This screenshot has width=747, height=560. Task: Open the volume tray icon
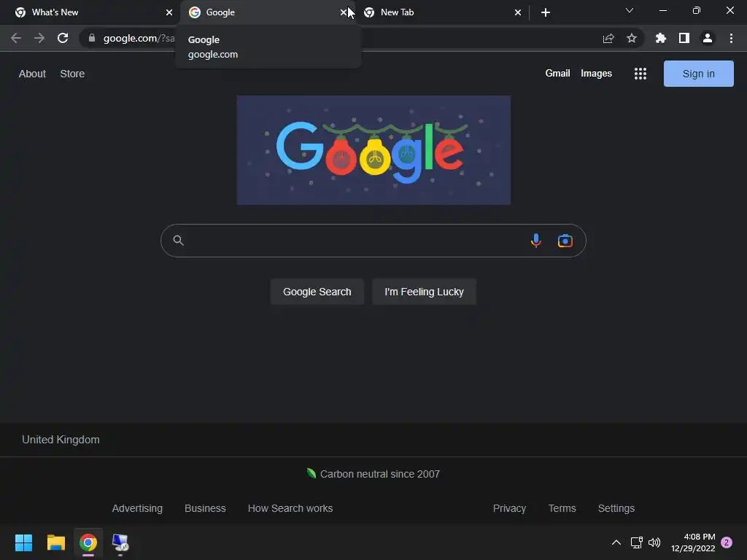[x=654, y=542]
